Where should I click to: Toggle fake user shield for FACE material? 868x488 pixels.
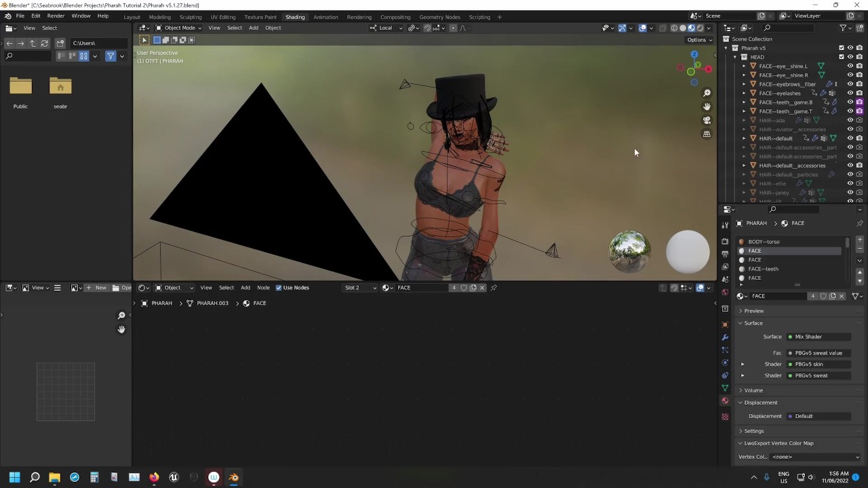click(x=823, y=296)
